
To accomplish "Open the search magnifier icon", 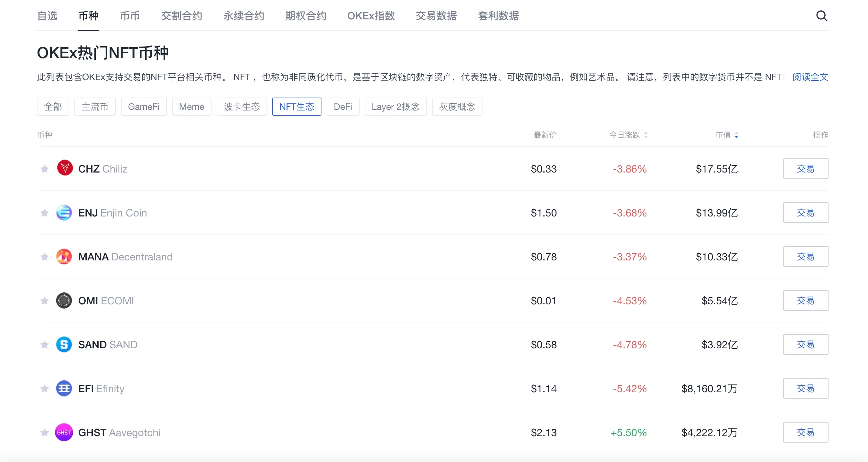I will pos(821,16).
